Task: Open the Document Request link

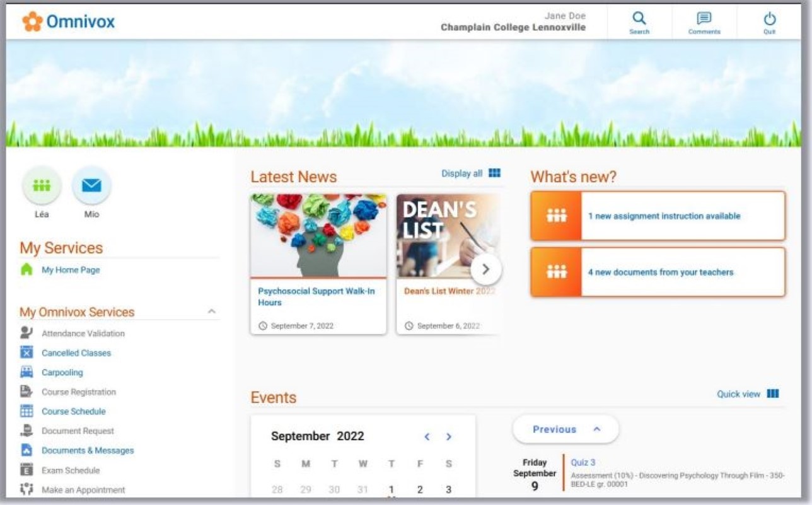Action: 78,431
